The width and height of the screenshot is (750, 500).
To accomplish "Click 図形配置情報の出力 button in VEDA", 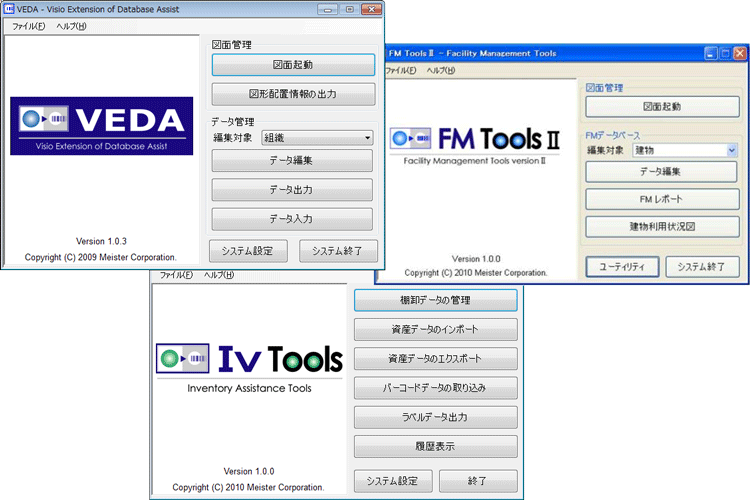I will pos(293,94).
